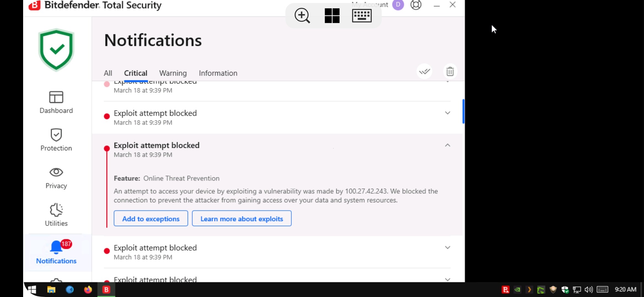This screenshot has width=644, height=297.
Task: Click 'Feature: Online Threat Prevention' text
Action: pos(167,178)
